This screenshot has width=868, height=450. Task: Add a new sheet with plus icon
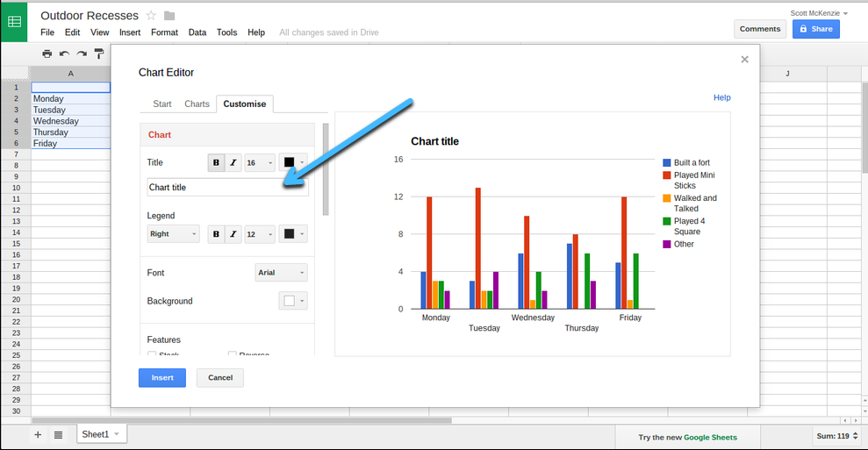click(x=38, y=434)
